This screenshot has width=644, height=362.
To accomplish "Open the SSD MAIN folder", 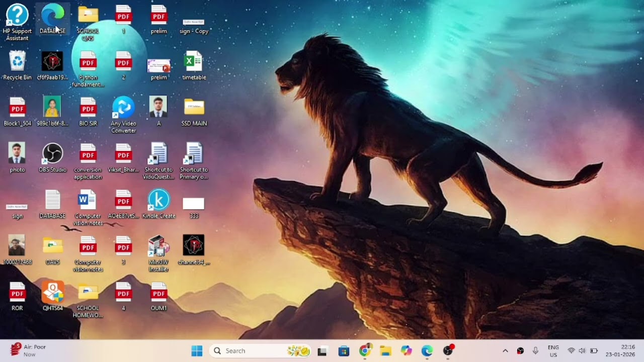I will pyautogui.click(x=194, y=112).
